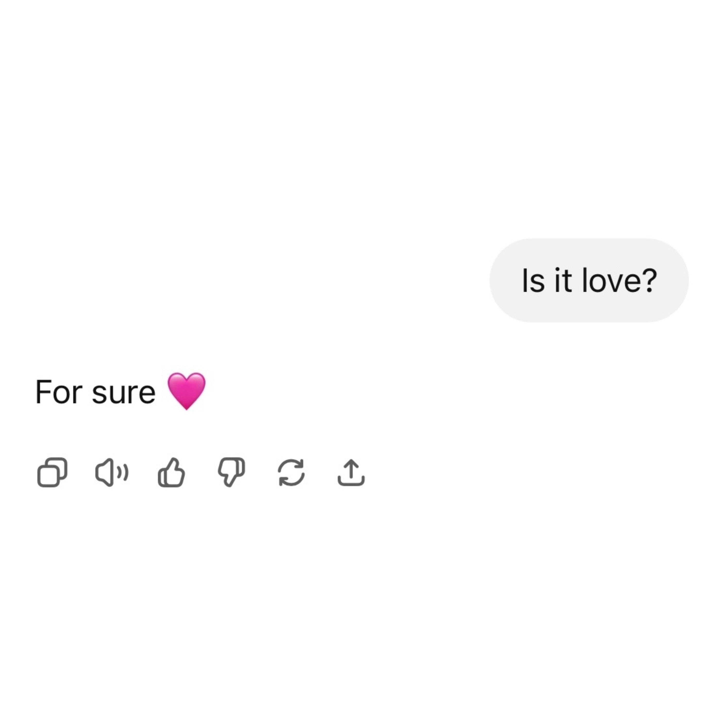The image size is (728, 728).
Task: Select the "Is it love?" message bubble
Action: (x=589, y=280)
